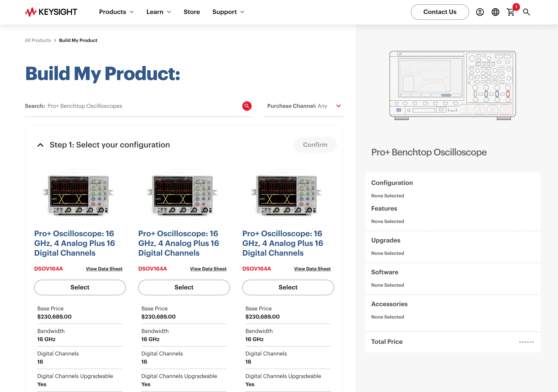This screenshot has width=558, height=392.
Task: Click the Software heading in summary
Action: point(385,272)
